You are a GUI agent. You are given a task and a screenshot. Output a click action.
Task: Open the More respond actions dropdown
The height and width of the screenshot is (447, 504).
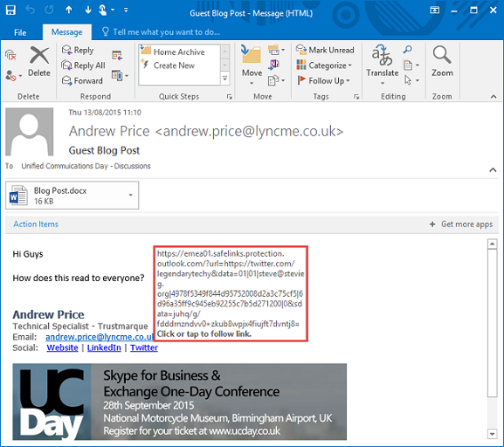click(120, 76)
